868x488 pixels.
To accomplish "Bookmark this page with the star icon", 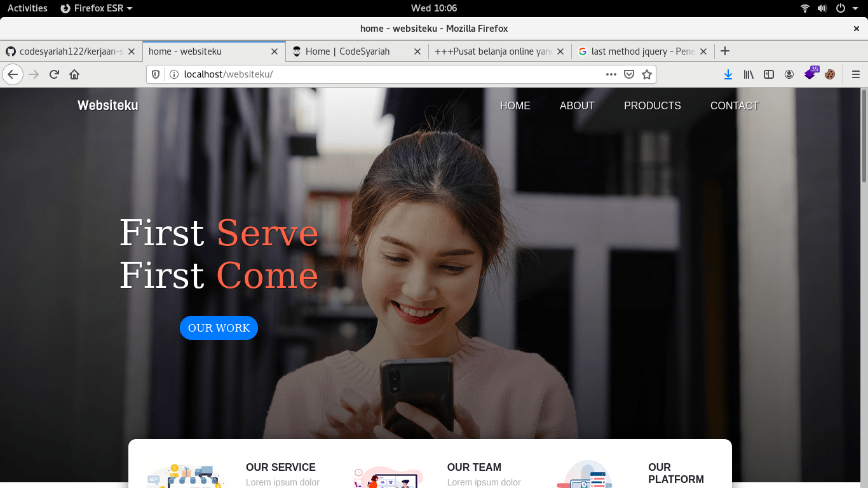I will click(647, 74).
